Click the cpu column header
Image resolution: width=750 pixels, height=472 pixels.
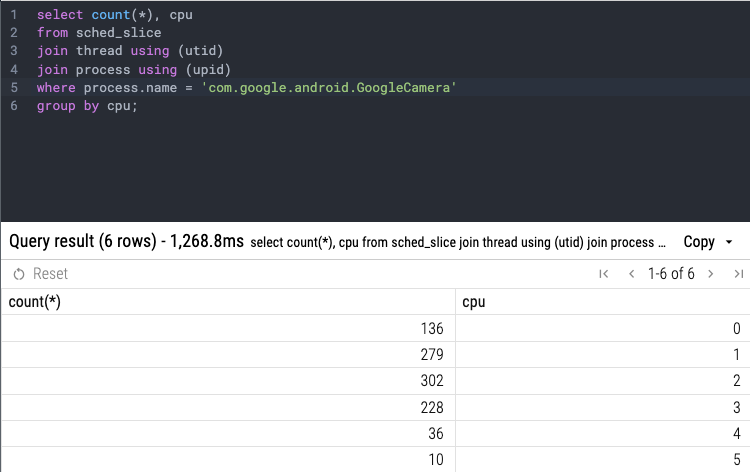coord(474,301)
